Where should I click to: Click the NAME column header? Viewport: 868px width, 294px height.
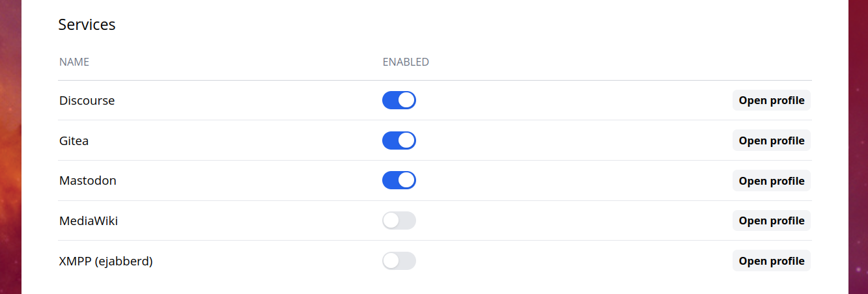(74, 62)
